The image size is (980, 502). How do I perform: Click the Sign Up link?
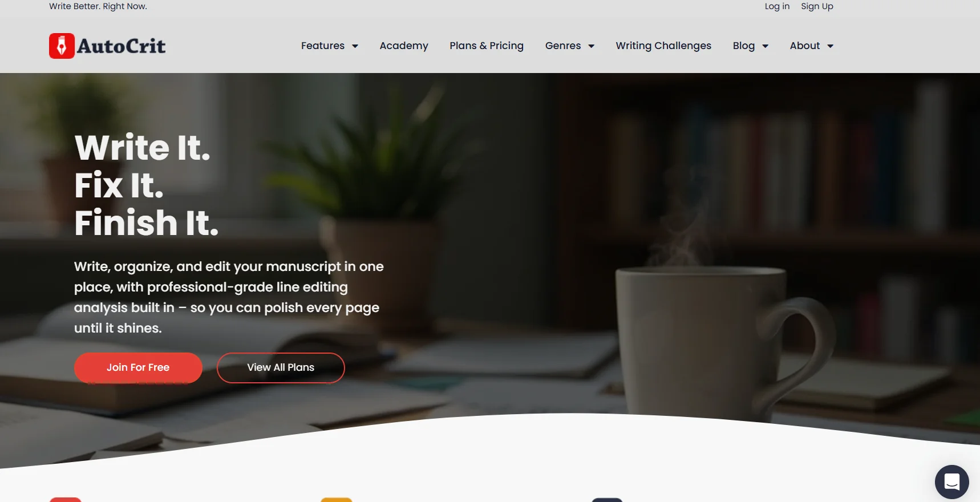pyautogui.click(x=817, y=6)
